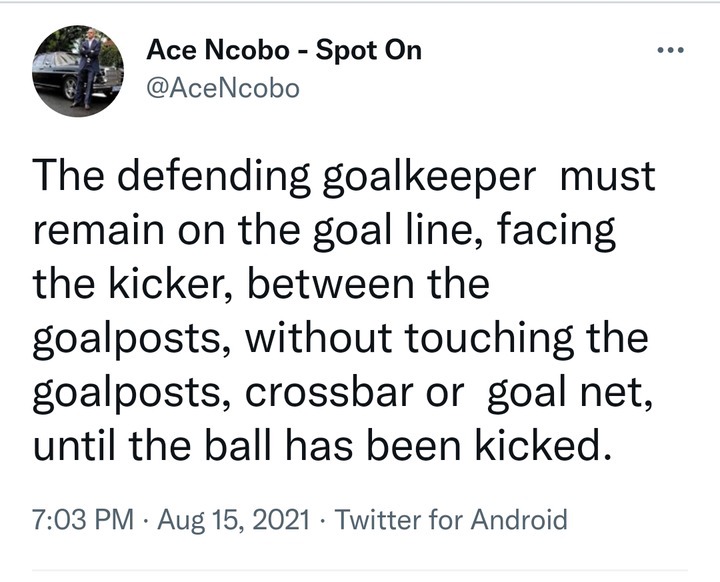
Task: Click the @AceNcobo handle
Action: [222, 89]
